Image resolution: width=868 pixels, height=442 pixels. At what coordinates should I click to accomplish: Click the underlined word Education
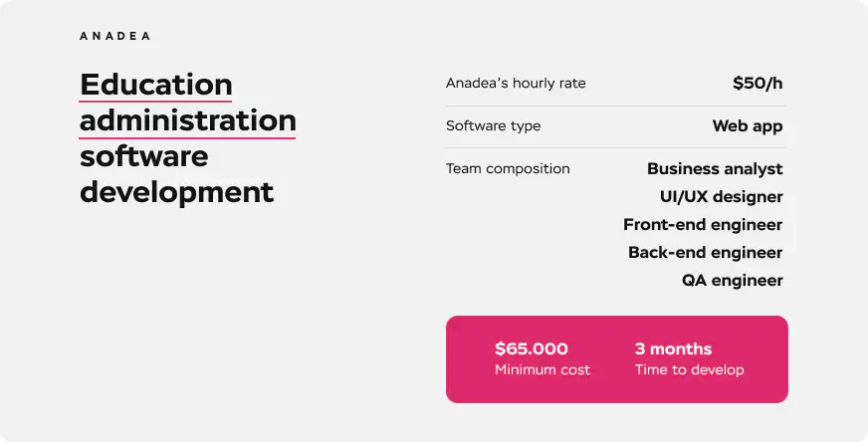(x=156, y=85)
